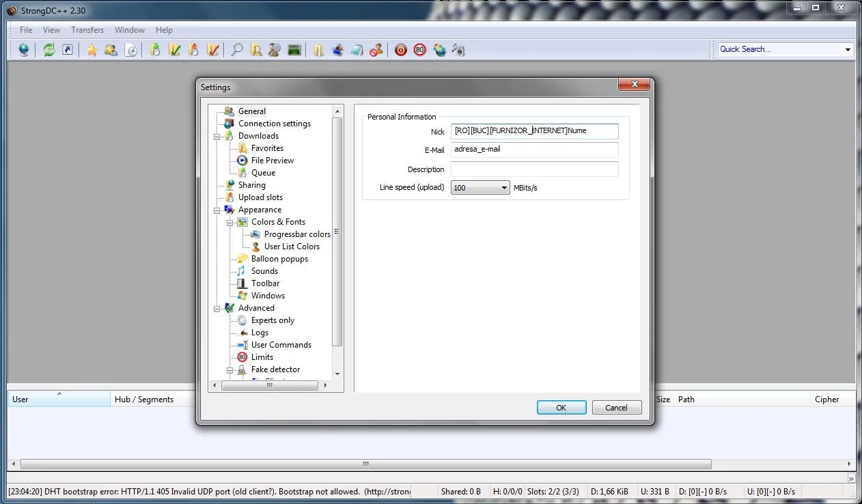Click the Nick input field
The height and width of the screenshot is (504, 862).
535,131
